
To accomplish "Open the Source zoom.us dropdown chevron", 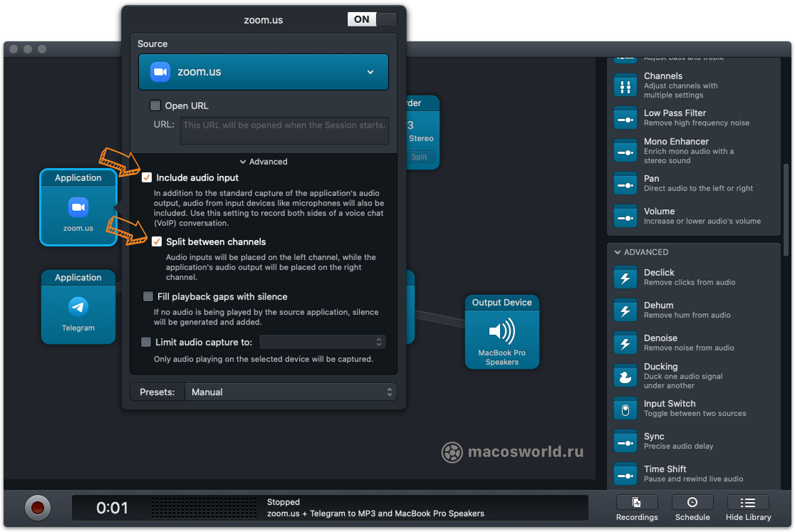I will pyautogui.click(x=370, y=72).
